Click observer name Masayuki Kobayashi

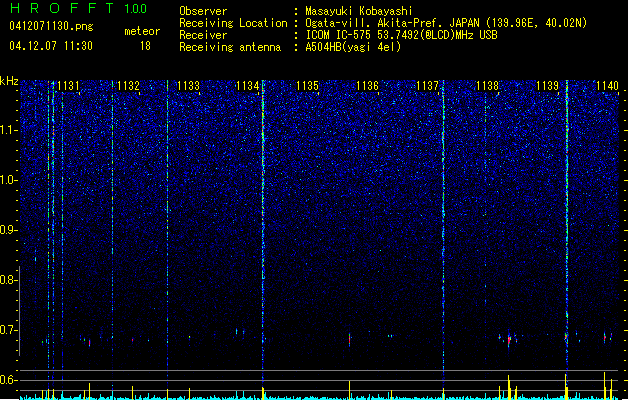click(x=359, y=11)
